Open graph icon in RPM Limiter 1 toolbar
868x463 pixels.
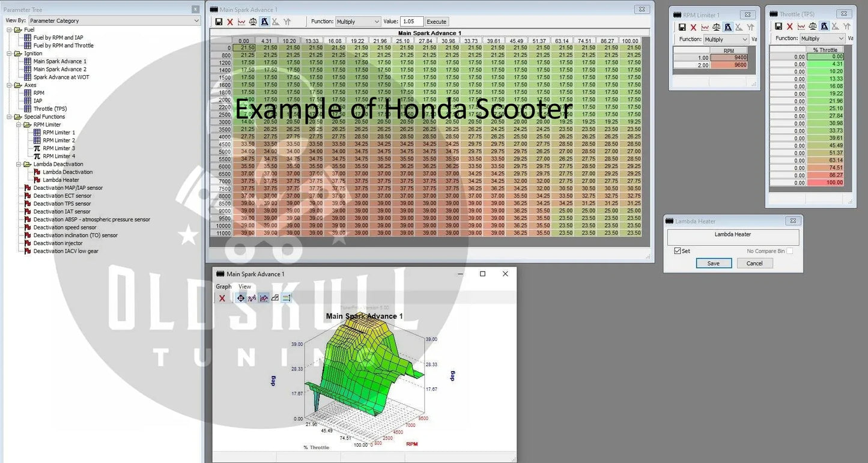pos(705,27)
